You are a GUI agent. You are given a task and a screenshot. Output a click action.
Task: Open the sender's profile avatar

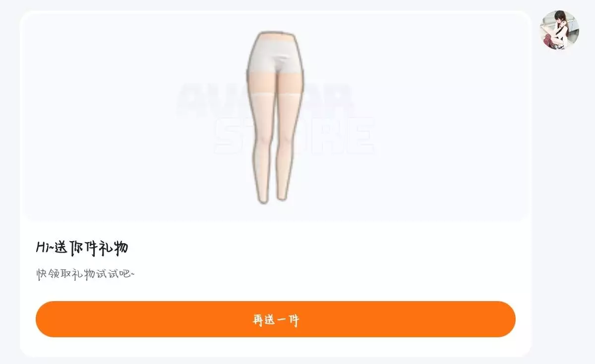click(x=559, y=30)
